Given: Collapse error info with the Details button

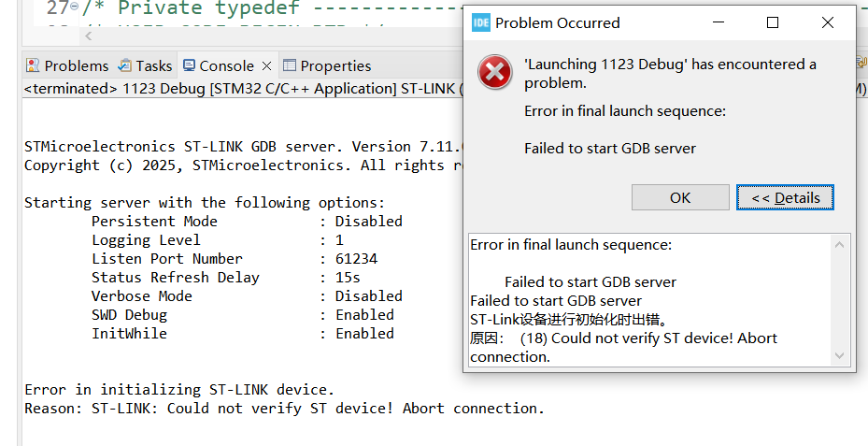Looking at the screenshot, I should [785, 197].
